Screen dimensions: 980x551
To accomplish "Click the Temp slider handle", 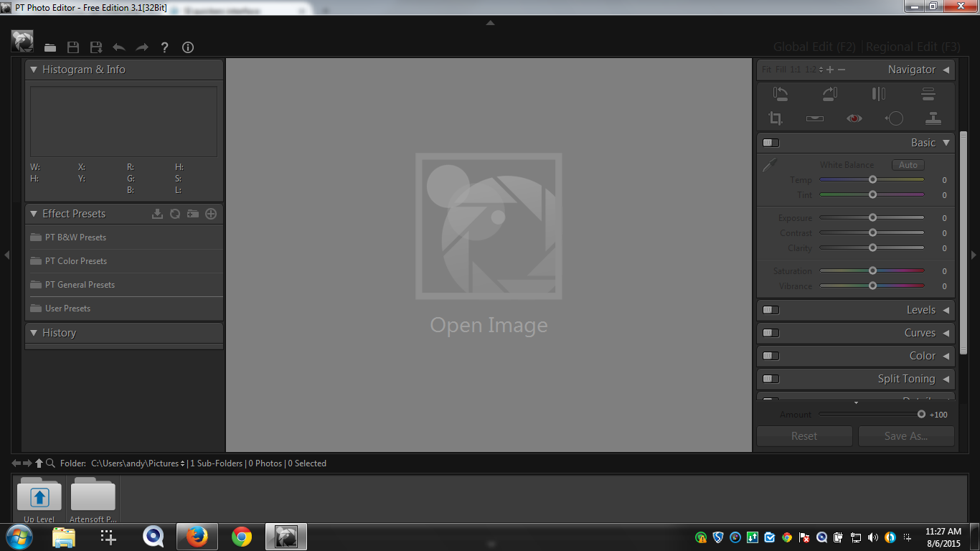I will pos(872,180).
